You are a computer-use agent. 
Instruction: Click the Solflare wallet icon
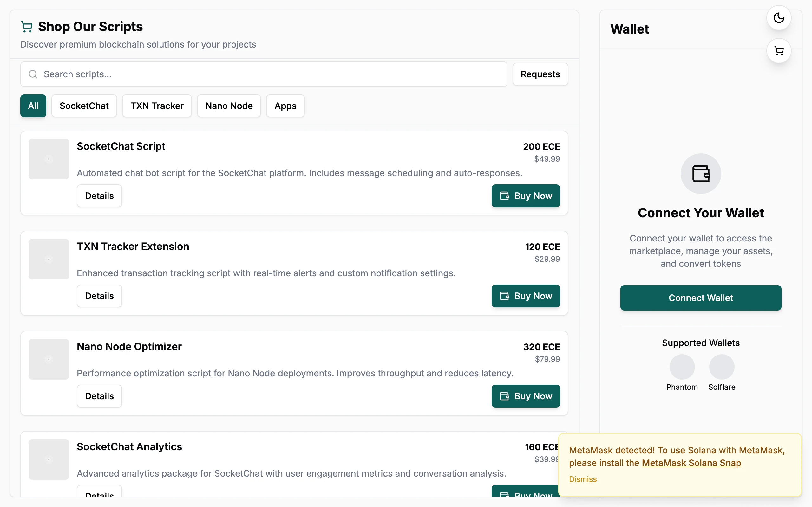point(722,367)
